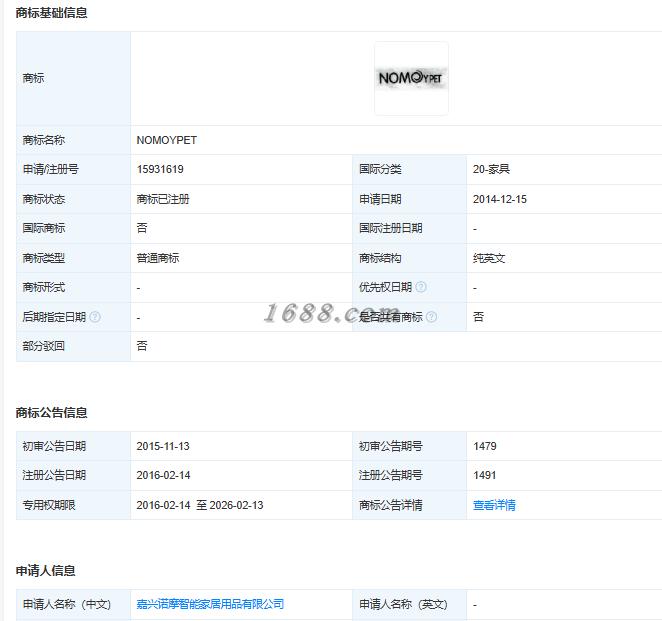Image resolution: width=662 pixels, height=621 pixels.
Task: Select trademark name value NOMOYPET
Action: [166, 140]
